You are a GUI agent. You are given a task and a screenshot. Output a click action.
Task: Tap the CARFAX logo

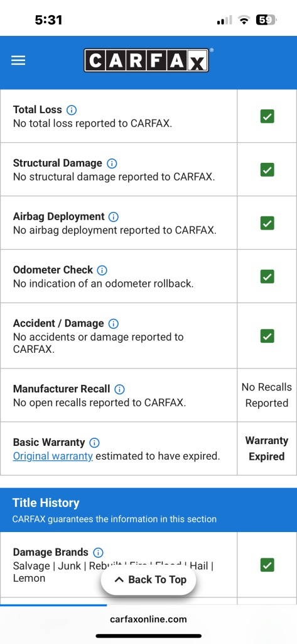click(x=147, y=60)
